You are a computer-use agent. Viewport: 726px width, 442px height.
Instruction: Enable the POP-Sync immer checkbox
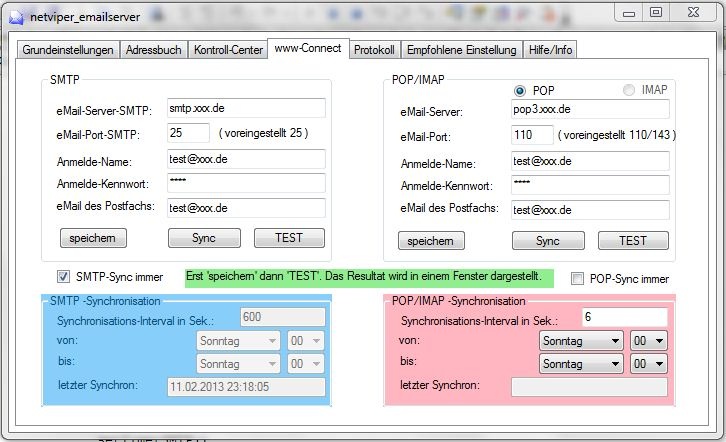[x=577, y=279]
